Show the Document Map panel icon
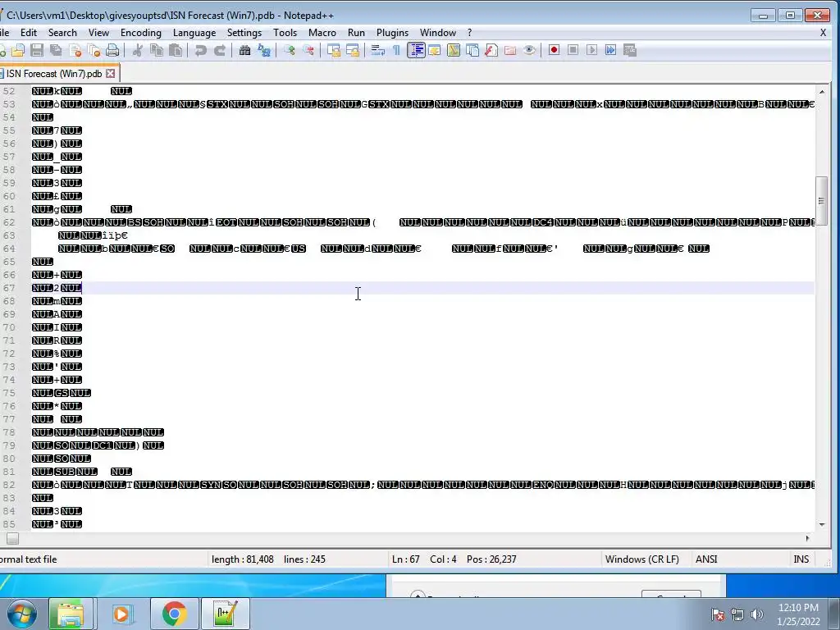This screenshot has width=840, height=630. (454, 50)
